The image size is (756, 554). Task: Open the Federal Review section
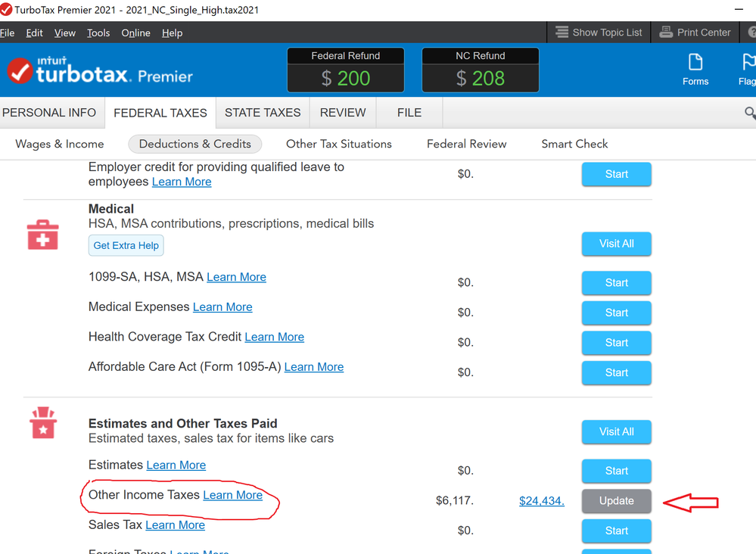[467, 144]
